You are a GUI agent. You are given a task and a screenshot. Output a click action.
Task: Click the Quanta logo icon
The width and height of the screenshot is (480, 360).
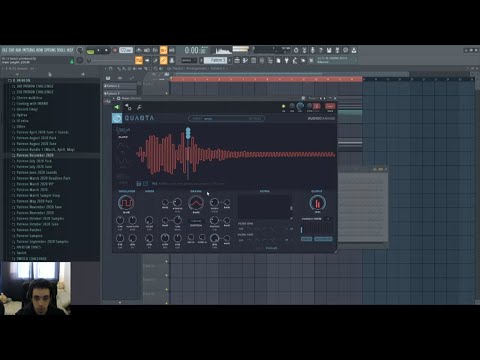(117, 118)
